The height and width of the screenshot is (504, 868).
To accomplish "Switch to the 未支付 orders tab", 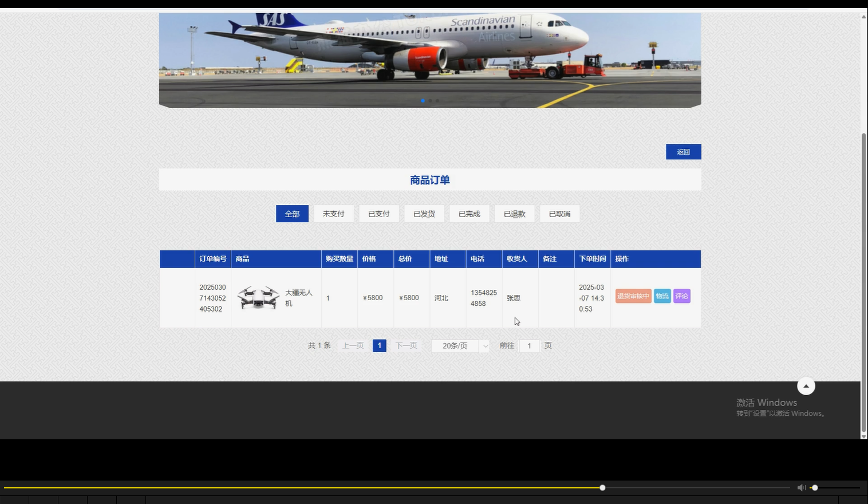I will click(x=333, y=214).
